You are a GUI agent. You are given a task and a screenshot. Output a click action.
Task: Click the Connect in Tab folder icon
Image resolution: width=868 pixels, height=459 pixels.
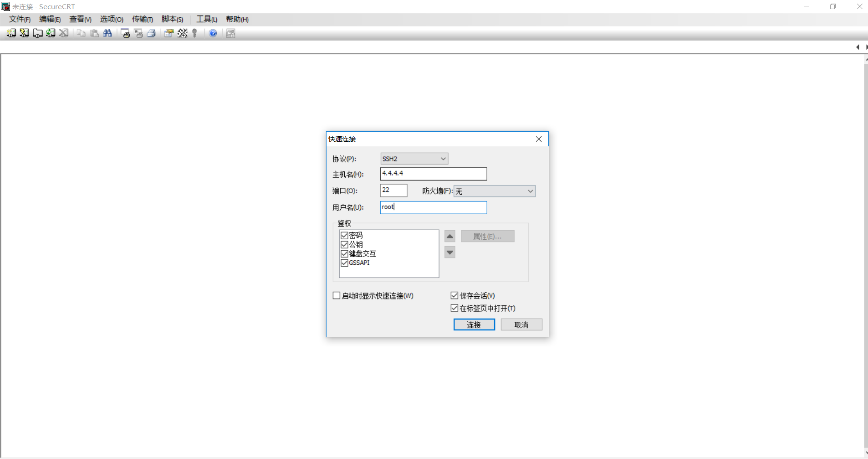pos(38,33)
